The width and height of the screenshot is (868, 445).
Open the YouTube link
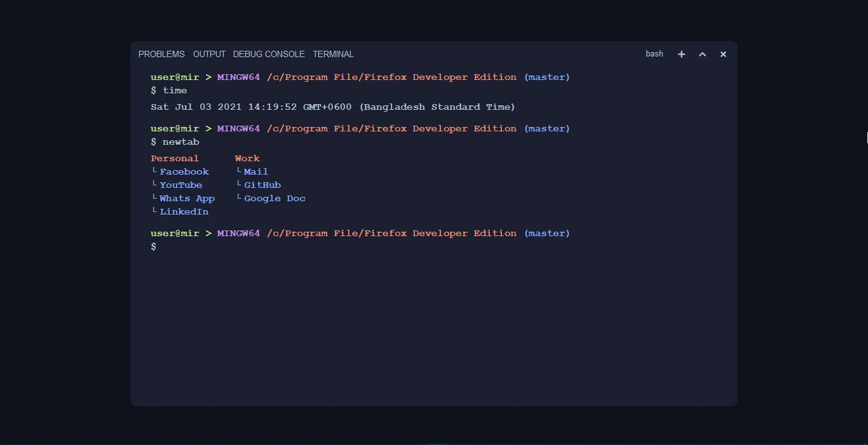pyautogui.click(x=181, y=185)
